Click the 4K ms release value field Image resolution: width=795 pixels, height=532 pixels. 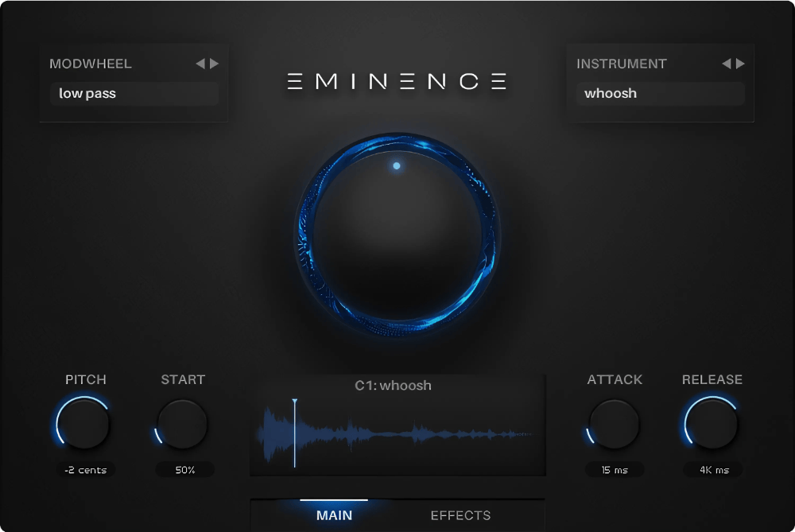(x=714, y=470)
